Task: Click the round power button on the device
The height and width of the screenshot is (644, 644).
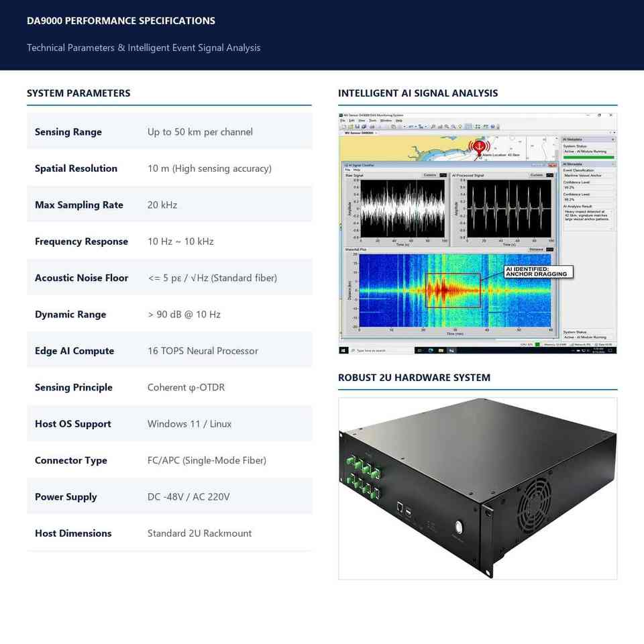Action: pyautogui.click(x=459, y=526)
